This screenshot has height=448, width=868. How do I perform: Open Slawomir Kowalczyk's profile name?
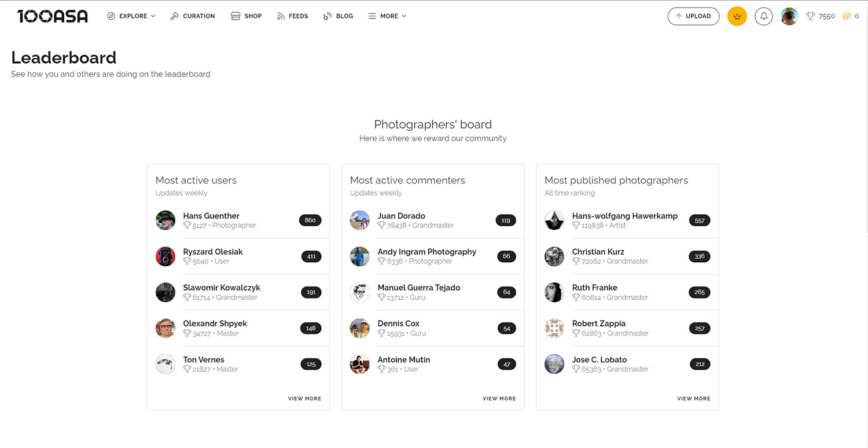(222, 288)
